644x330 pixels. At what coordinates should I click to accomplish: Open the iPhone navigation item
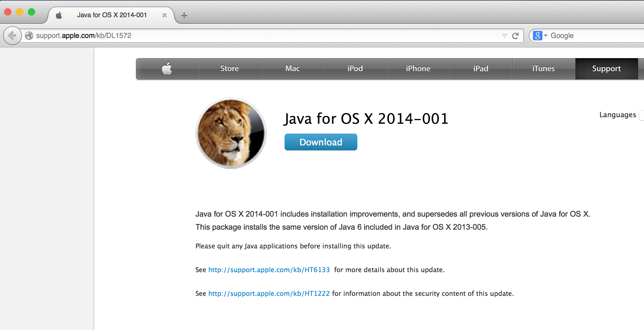coord(418,69)
